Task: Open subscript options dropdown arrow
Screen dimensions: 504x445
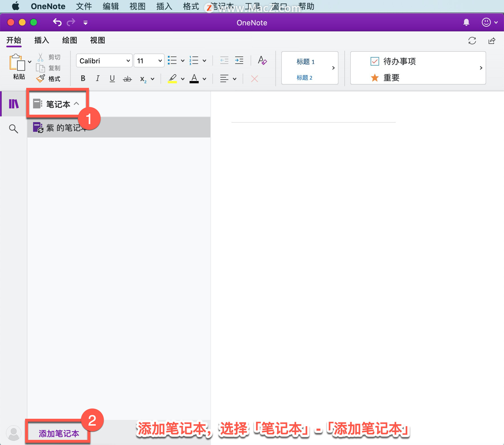Action: [x=153, y=79]
